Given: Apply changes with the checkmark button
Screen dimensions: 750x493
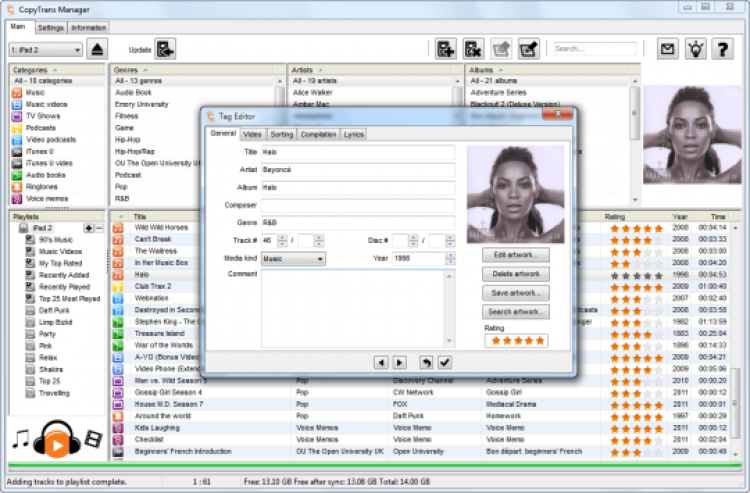Looking at the screenshot, I should tap(445, 362).
